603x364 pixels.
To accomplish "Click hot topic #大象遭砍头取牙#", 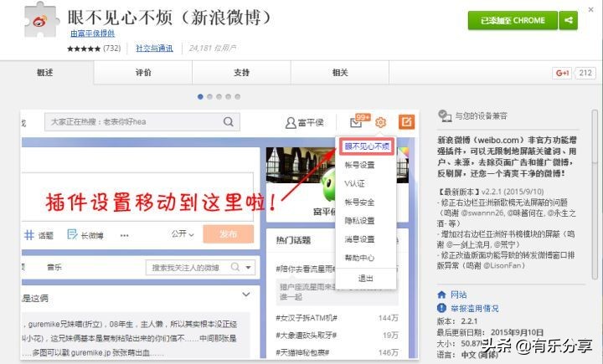I will click(x=307, y=336).
